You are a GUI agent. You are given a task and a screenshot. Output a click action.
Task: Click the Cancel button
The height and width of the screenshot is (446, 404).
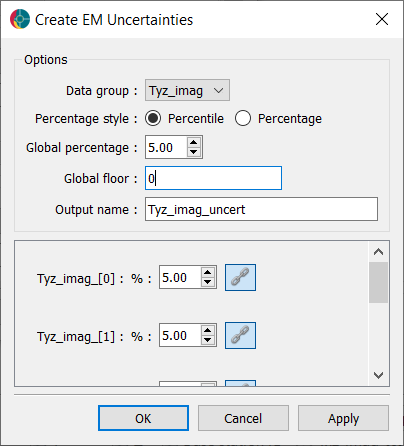(243, 418)
